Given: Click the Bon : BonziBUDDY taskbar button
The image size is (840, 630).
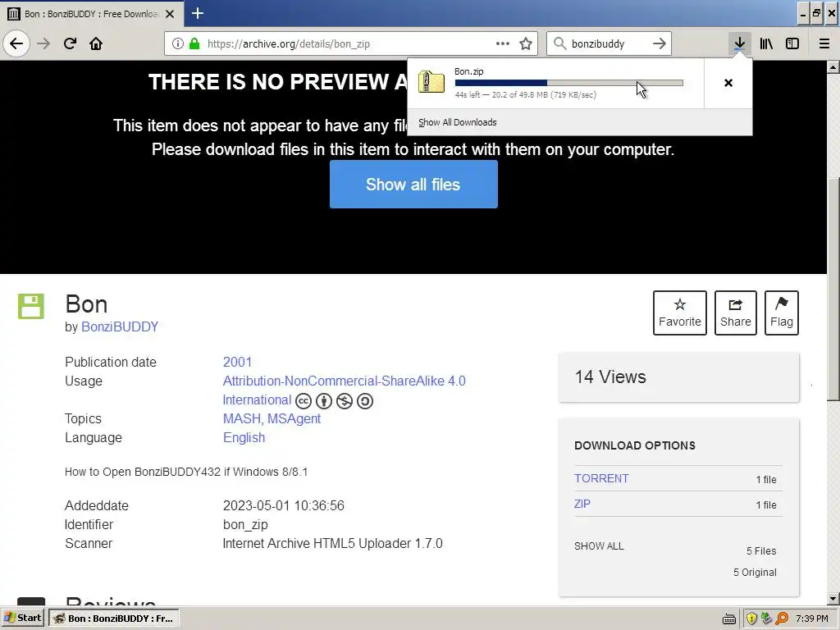Looking at the screenshot, I should pyautogui.click(x=113, y=619).
